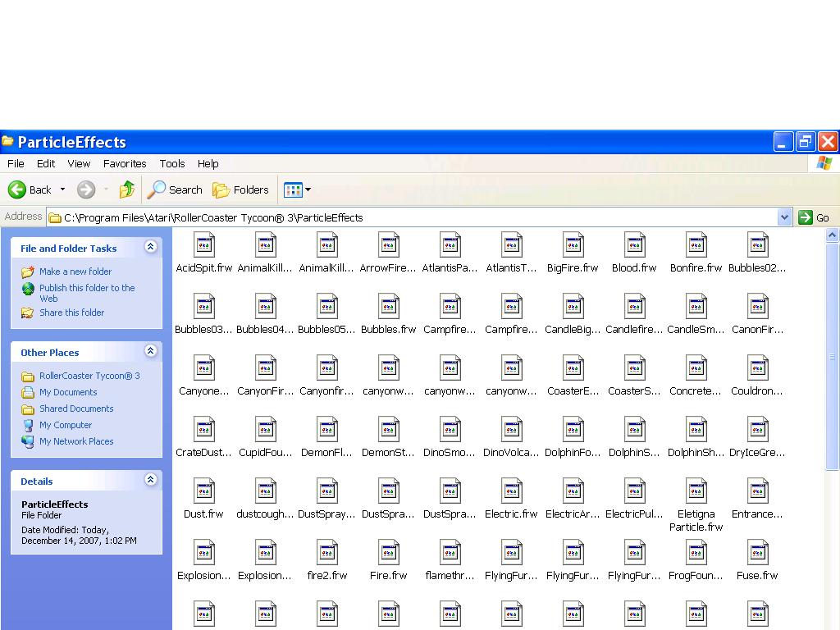Collapse the Other Places panel
Viewport: 840px width, 630px height.
click(x=150, y=351)
